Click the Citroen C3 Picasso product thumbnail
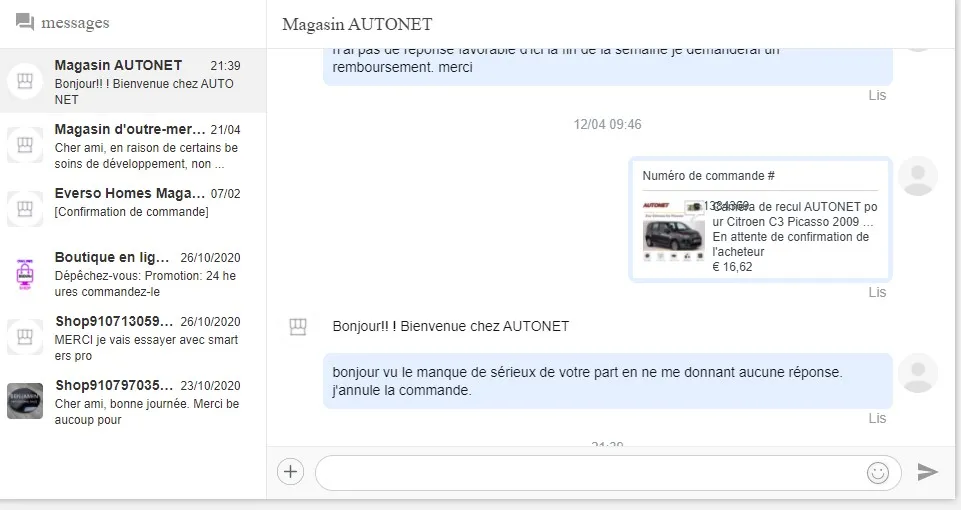The height and width of the screenshot is (510, 961). pos(674,232)
